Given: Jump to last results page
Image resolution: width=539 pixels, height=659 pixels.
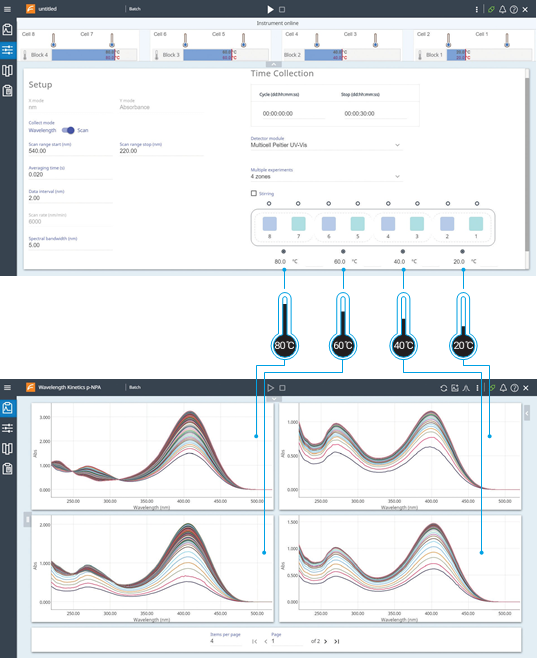Looking at the screenshot, I should tap(337, 641).
